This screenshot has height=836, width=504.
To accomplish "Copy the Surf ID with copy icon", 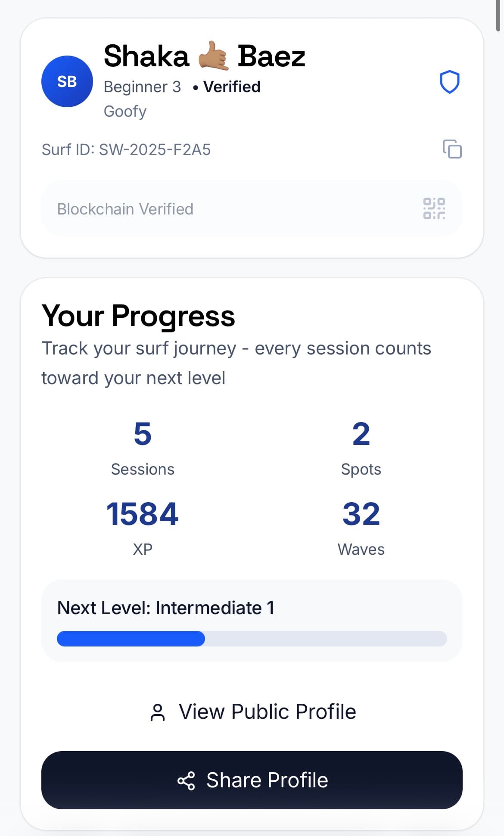I will pyautogui.click(x=452, y=149).
